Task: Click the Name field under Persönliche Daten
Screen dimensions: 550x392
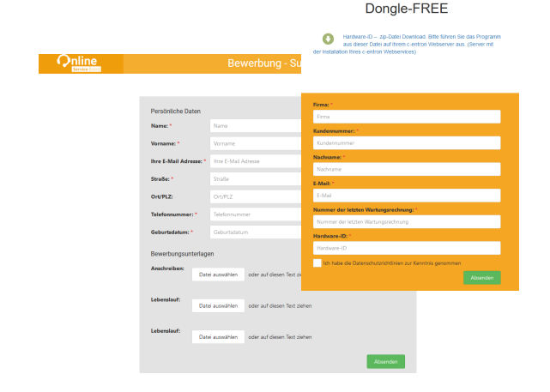Action: 256,126
